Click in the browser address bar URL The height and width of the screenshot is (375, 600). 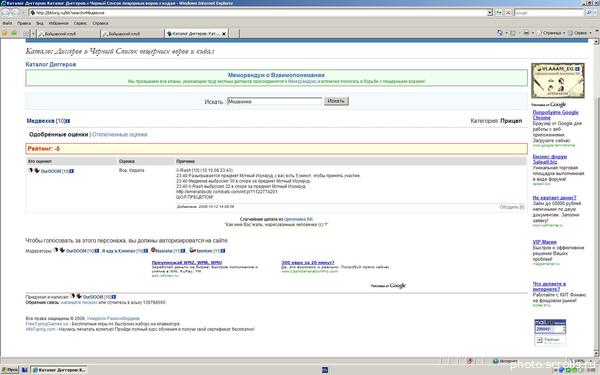pyautogui.click(x=258, y=13)
